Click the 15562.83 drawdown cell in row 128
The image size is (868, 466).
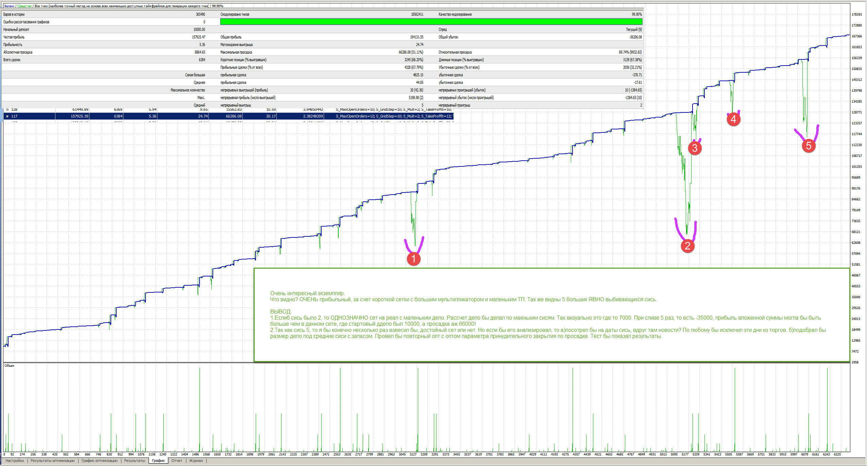pos(234,109)
